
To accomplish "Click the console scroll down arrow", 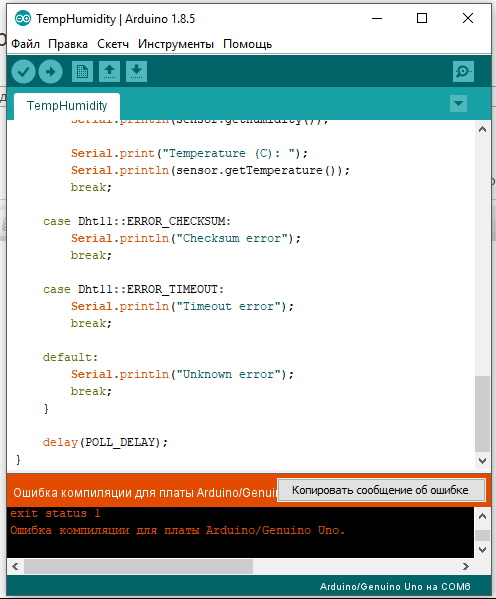I will click(482, 550).
